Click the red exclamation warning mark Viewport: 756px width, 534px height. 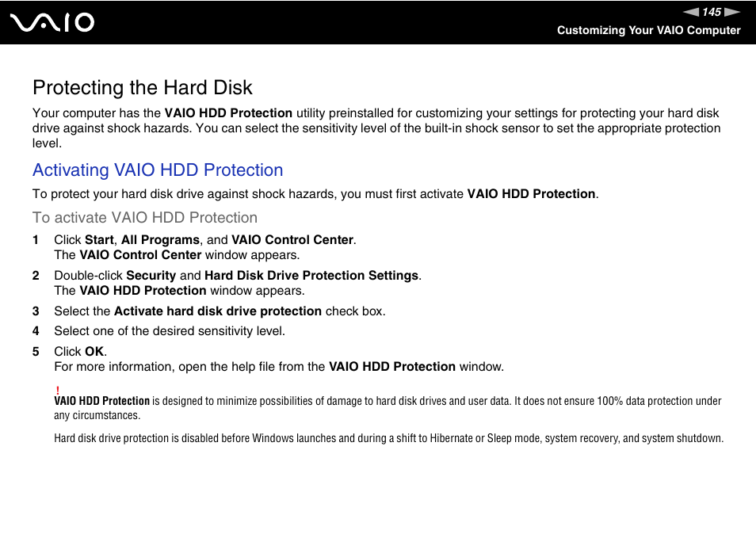57,390
